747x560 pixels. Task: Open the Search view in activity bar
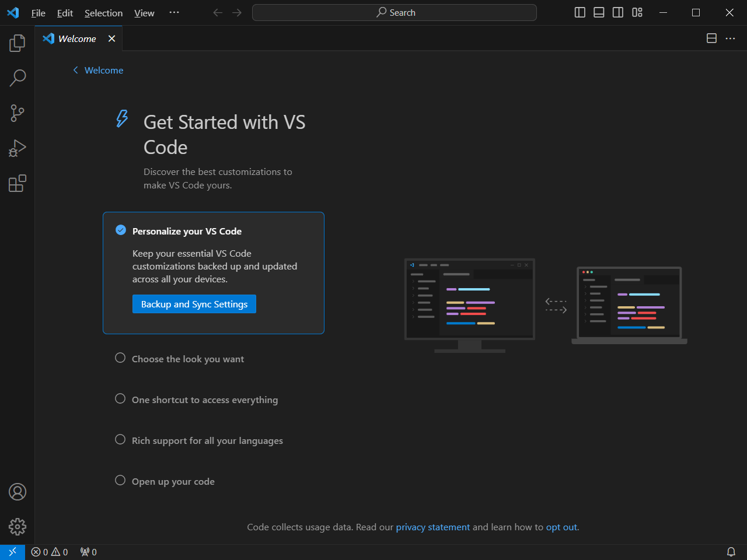pyautogui.click(x=18, y=78)
